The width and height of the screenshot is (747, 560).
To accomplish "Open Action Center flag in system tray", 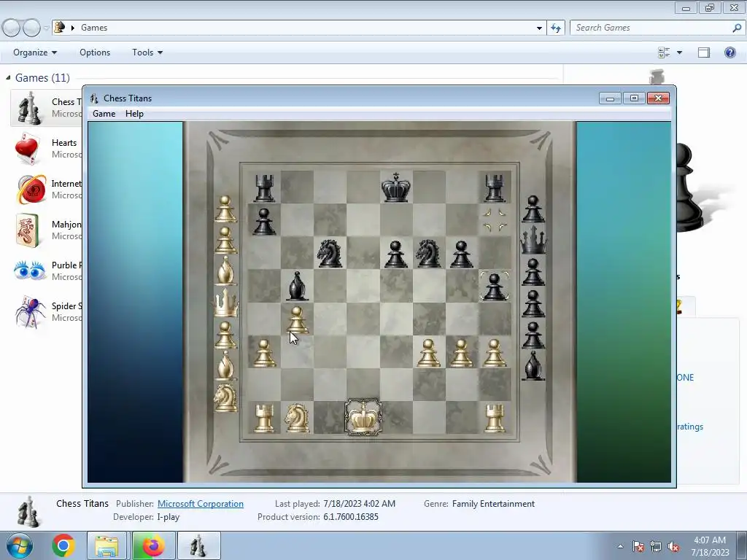I will point(638,546).
